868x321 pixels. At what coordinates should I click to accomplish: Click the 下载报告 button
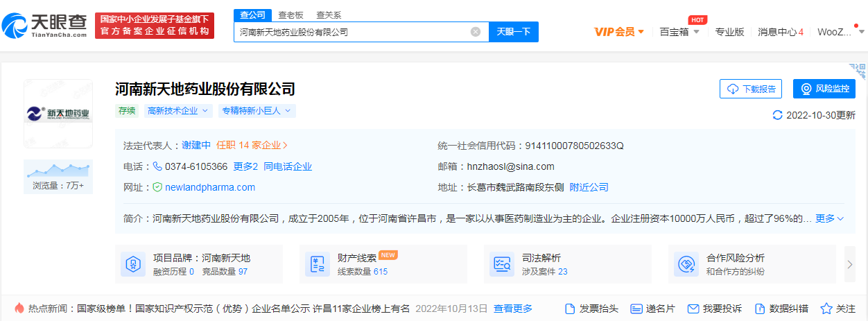tap(751, 89)
